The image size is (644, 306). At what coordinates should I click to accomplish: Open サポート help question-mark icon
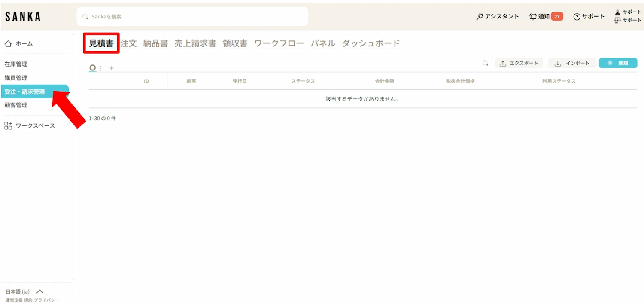577,17
